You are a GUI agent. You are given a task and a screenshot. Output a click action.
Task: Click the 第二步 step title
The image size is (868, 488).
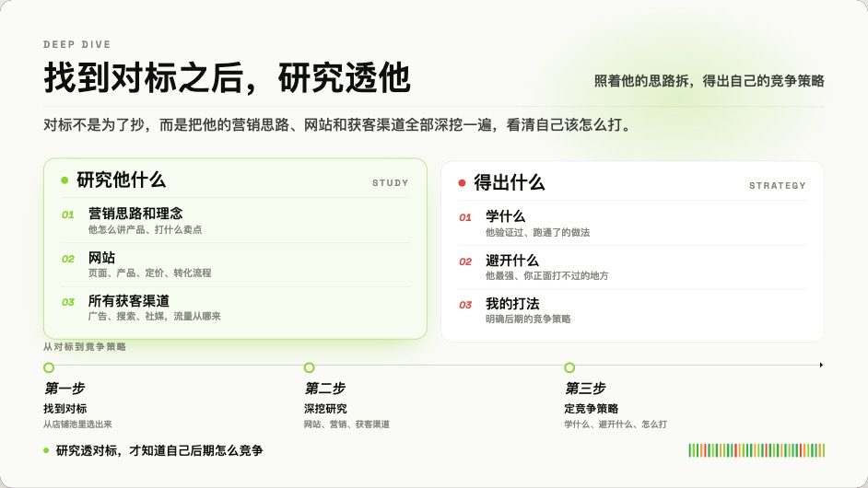pos(325,389)
